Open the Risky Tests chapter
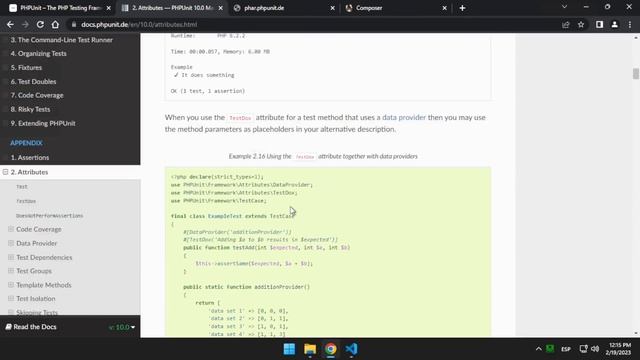The height and width of the screenshot is (360, 640). coord(30,109)
